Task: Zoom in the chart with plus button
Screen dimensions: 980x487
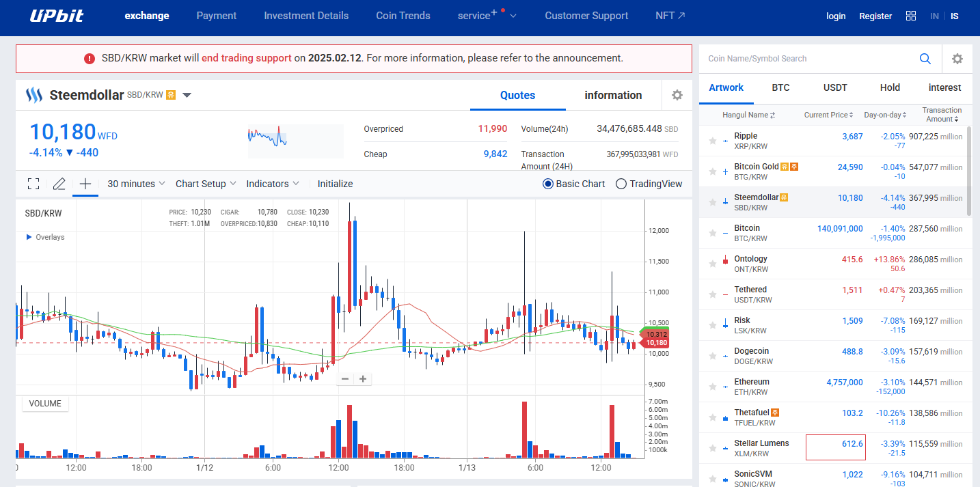Action: (363, 379)
